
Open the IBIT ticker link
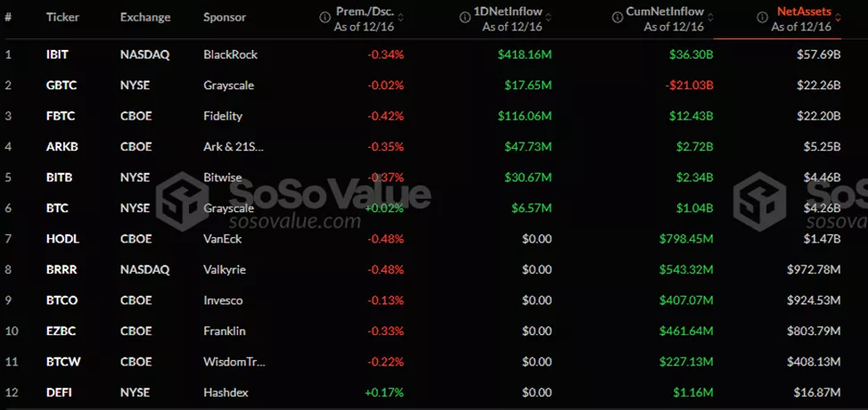56,54
